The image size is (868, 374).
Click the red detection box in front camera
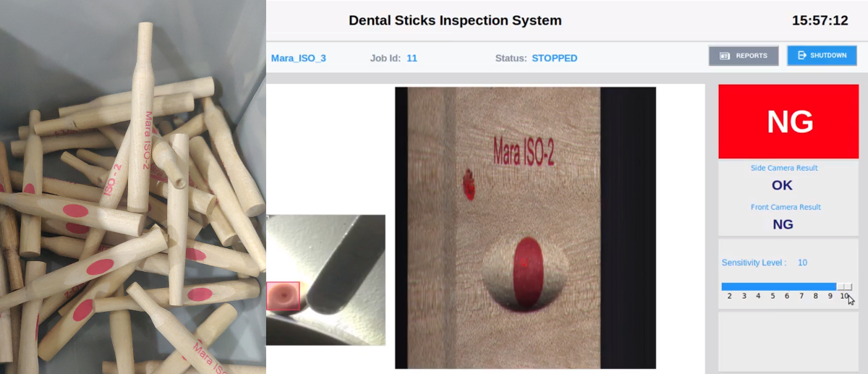[x=283, y=296]
